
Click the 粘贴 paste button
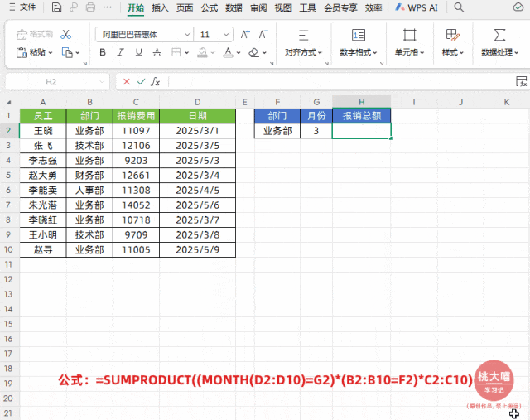coord(31,52)
